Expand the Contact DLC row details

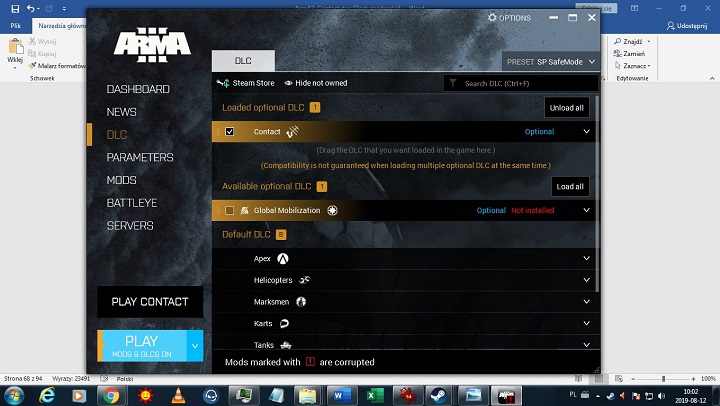(x=586, y=132)
